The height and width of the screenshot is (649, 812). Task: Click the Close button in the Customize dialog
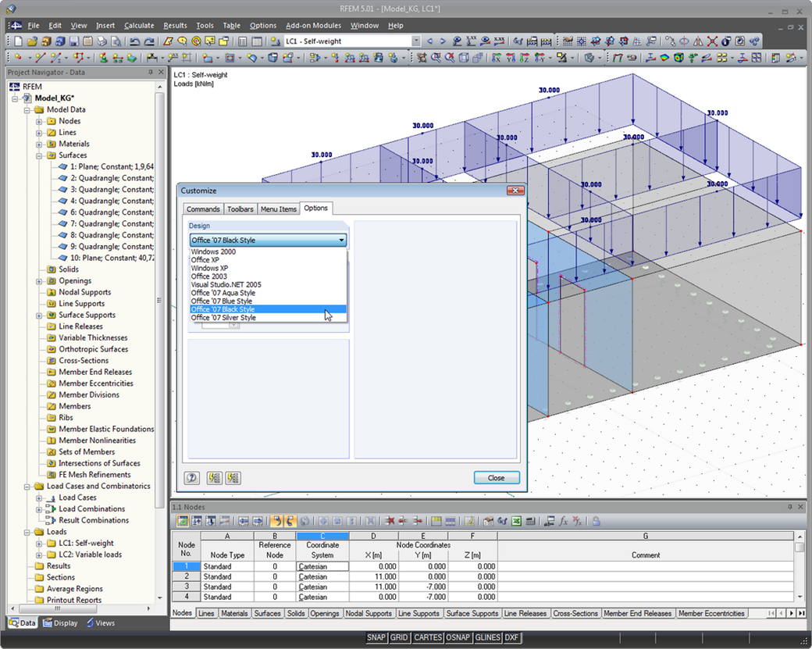coord(497,477)
